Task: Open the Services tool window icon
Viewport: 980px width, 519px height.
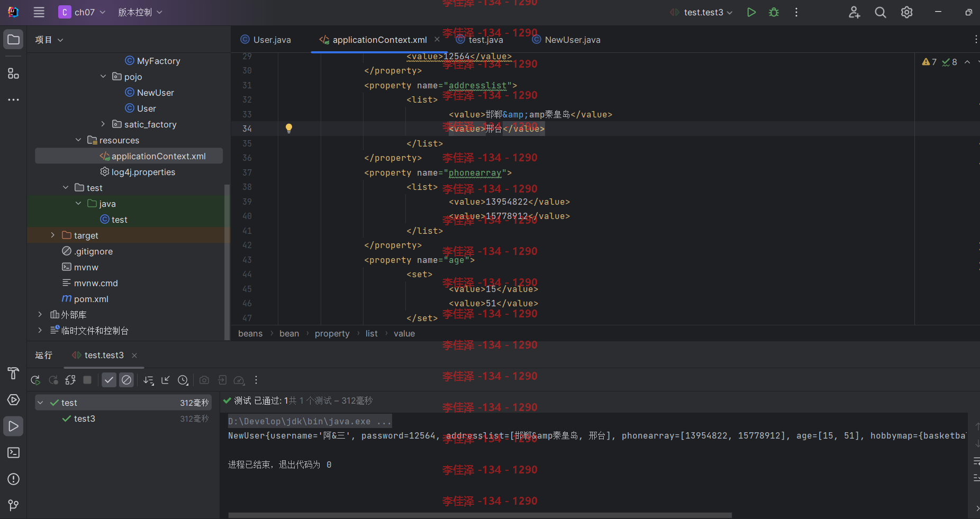Action: tap(14, 400)
